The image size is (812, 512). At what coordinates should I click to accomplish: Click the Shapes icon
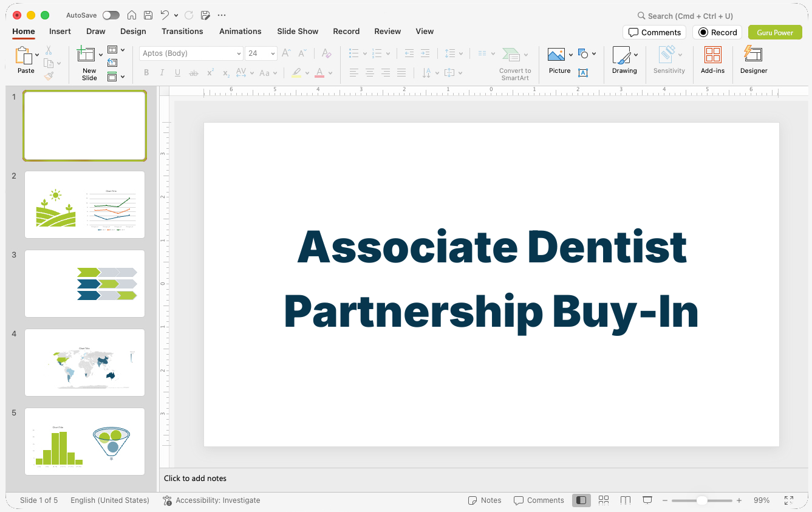[583, 54]
